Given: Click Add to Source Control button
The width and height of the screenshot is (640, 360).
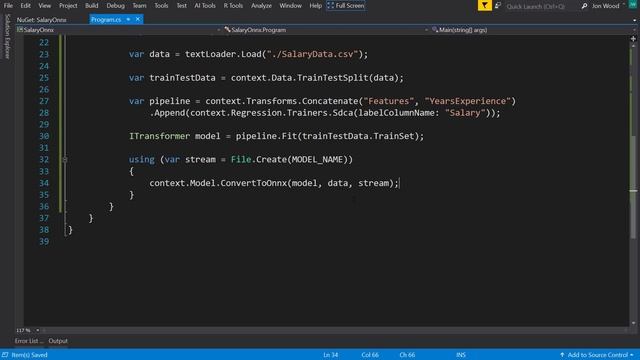Looking at the screenshot, I should pos(597,355).
